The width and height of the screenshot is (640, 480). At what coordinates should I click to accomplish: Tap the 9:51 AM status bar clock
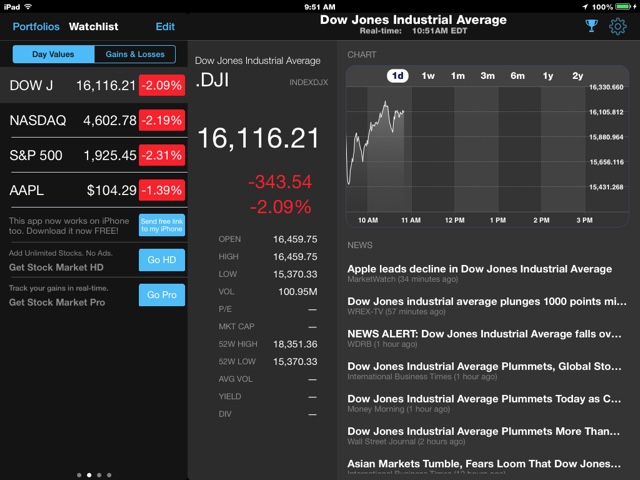[320, 7]
